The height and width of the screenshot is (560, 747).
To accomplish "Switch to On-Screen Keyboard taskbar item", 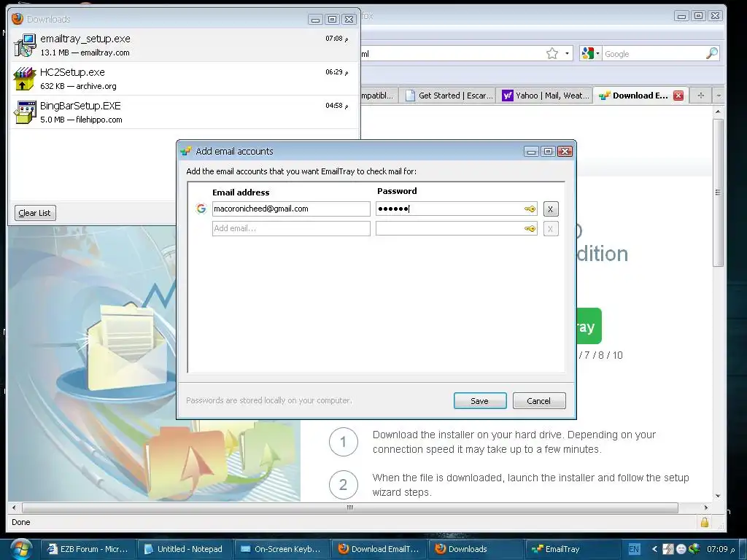I will (x=281, y=549).
